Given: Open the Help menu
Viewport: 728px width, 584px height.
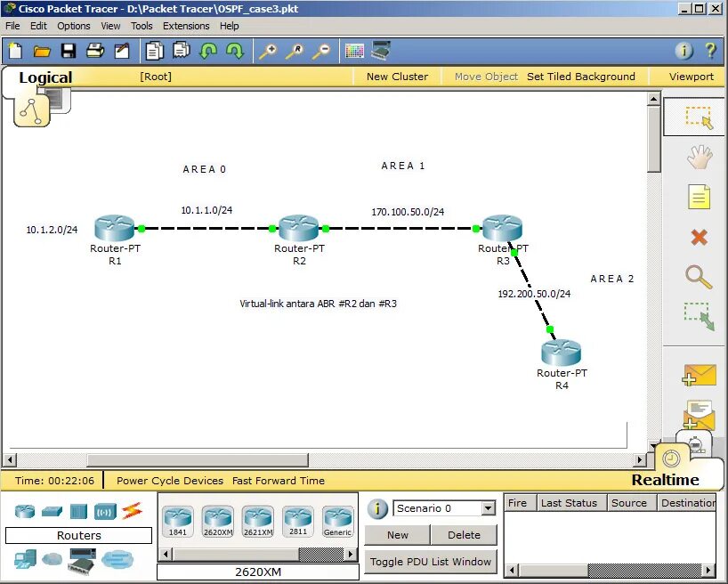Looking at the screenshot, I should coord(230,26).
